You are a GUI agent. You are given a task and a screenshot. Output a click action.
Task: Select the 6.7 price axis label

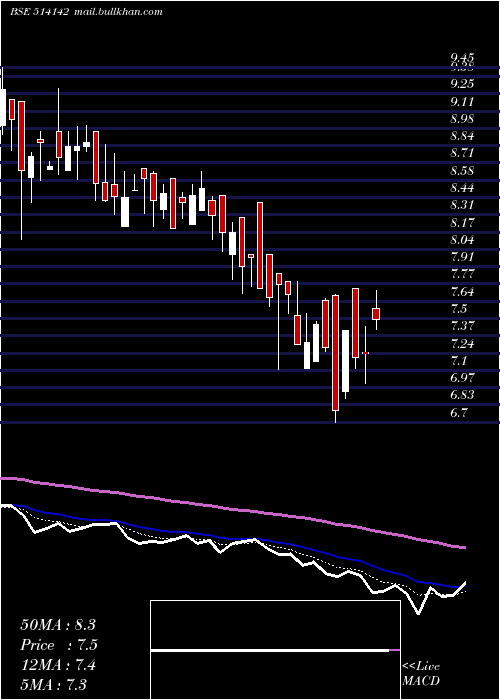[x=459, y=412]
